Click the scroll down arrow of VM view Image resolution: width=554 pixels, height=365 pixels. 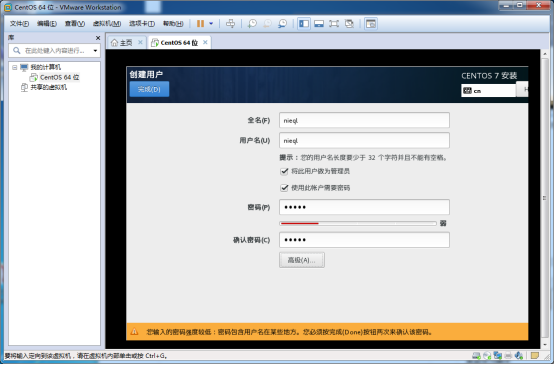(x=545, y=344)
